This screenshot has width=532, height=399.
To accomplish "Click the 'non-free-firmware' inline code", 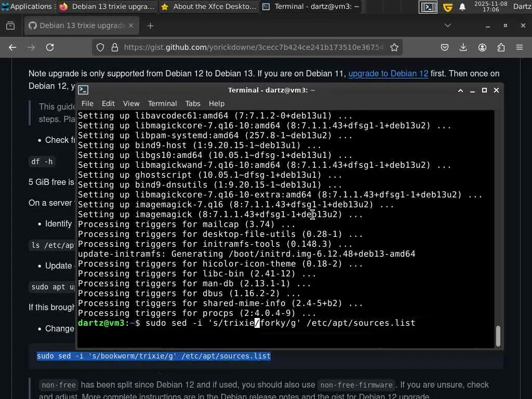I will tap(356, 385).
